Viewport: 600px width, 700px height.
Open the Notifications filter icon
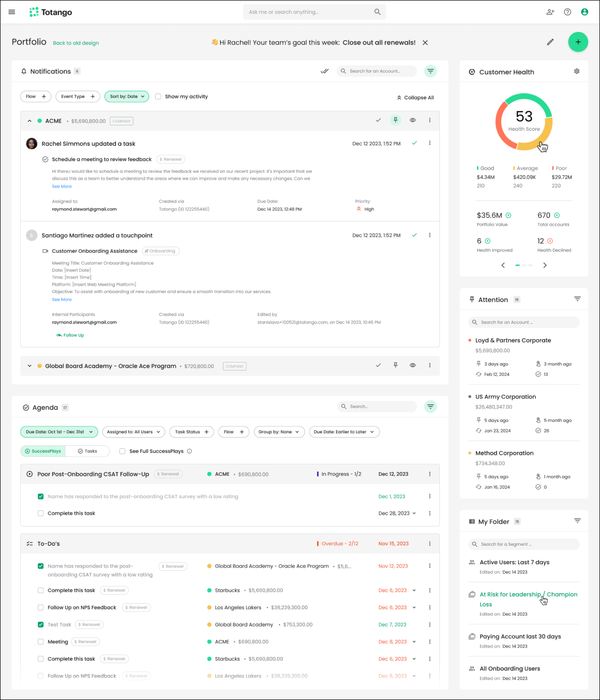(x=430, y=71)
